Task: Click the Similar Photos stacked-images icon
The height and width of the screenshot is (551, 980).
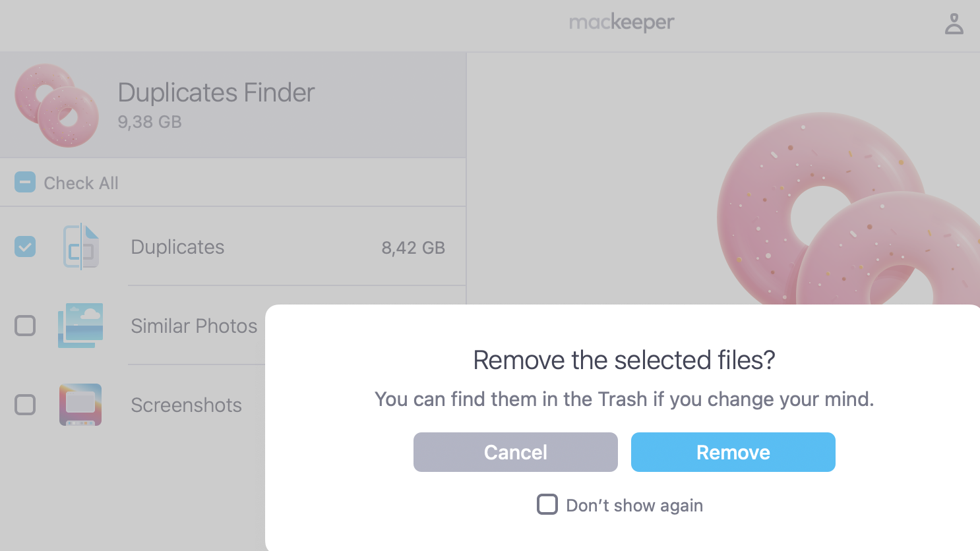Action: click(79, 325)
